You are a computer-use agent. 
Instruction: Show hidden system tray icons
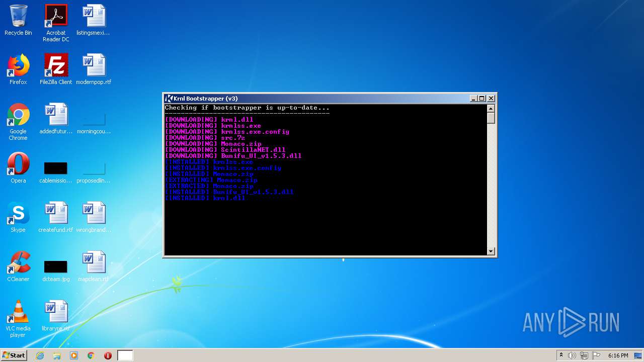(561, 355)
